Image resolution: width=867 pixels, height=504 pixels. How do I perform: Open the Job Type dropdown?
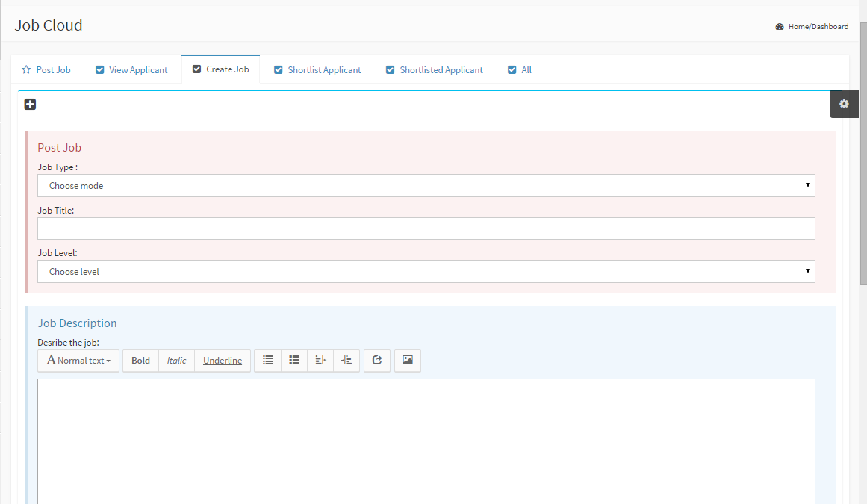[x=426, y=186]
